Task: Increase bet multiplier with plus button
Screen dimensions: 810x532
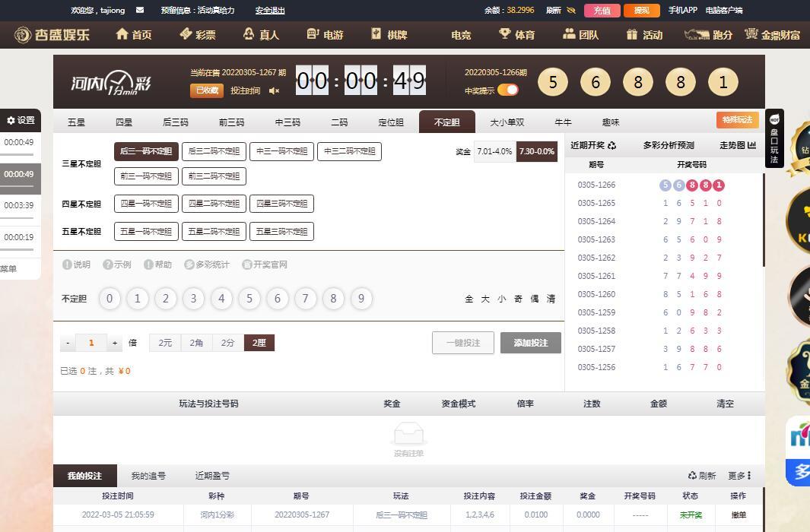Action: point(115,343)
